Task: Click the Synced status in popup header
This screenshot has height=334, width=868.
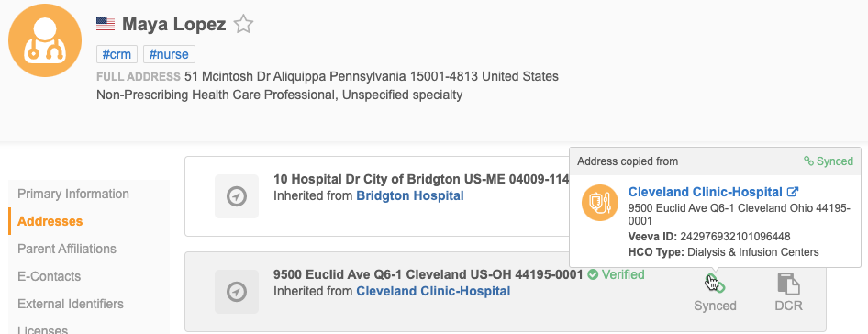Action: [x=829, y=161]
